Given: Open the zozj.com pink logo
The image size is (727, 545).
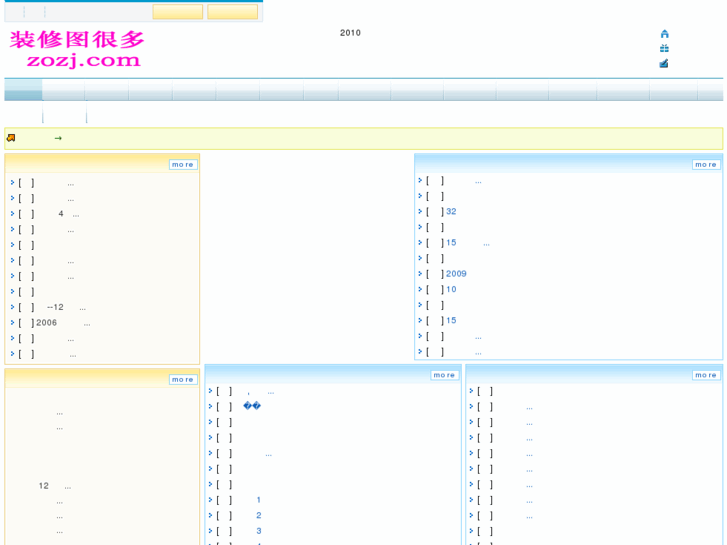Looking at the screenshot, I should (77, 49).
